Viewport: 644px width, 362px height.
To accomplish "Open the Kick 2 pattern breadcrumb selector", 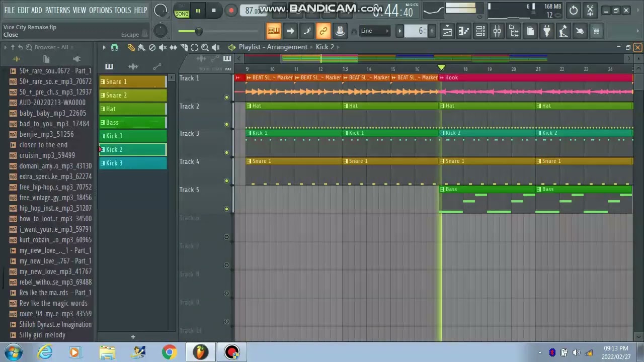I will (325, 47).
